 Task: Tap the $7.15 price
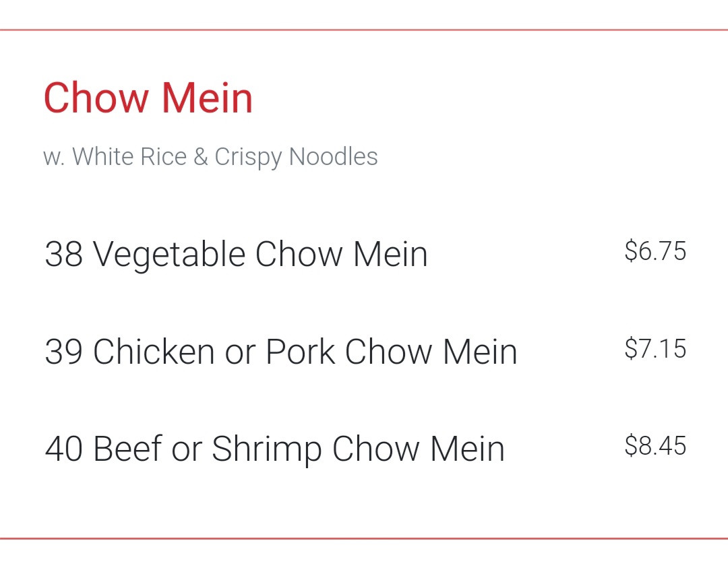click(x=655, y=349)
